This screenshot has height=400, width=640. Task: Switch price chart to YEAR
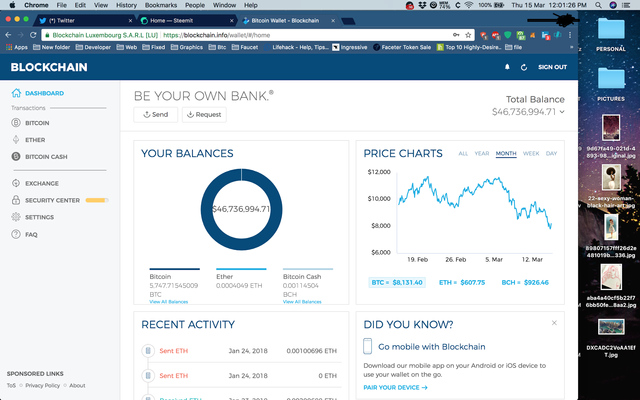[482, 153]
